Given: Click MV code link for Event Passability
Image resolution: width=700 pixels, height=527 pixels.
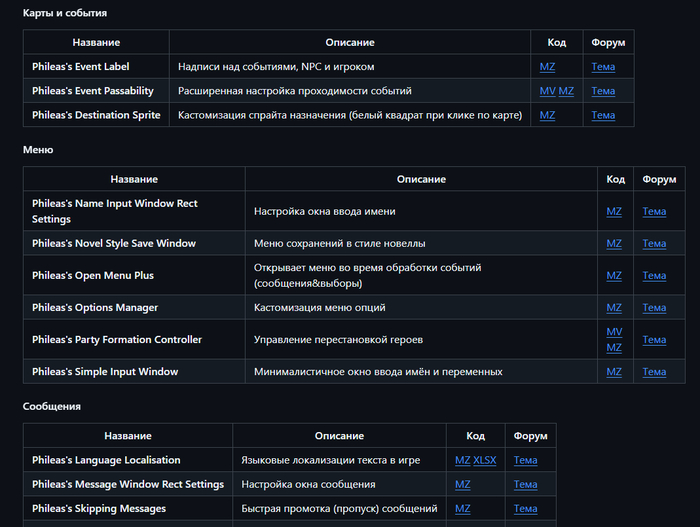Looking at the screenshot, I should [x=547, y=91].
